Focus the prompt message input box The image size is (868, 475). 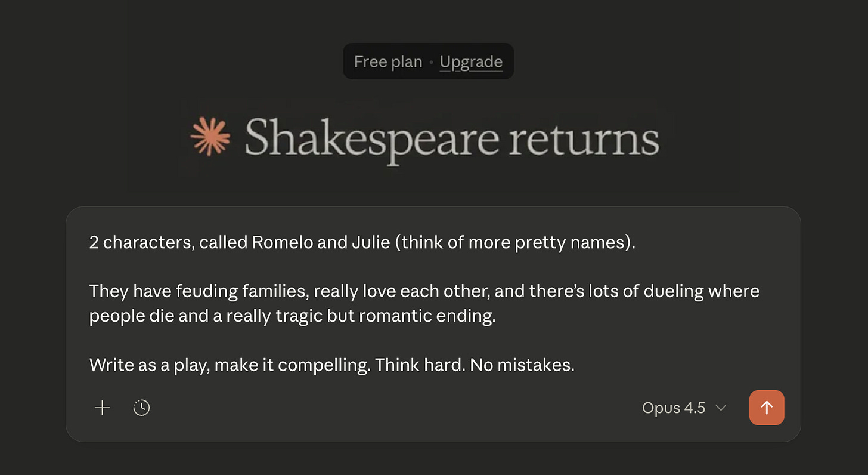[433, 334]
